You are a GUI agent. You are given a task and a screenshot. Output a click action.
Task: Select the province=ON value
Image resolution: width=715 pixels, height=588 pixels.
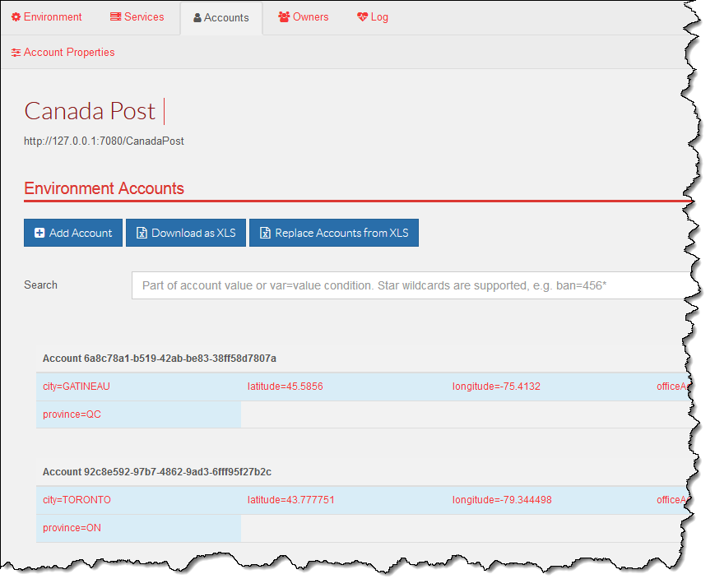72,528
